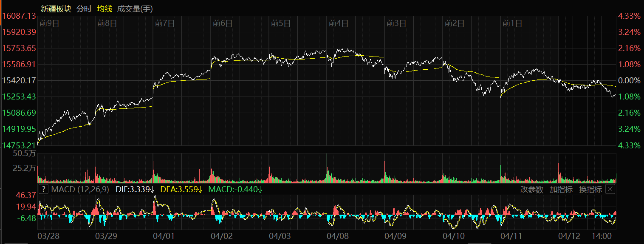Image resolution: width=644 pixels, height=244 pixels.
Task: Click the 15420.17 baseline price label
Action: click(x=18, y=80)
